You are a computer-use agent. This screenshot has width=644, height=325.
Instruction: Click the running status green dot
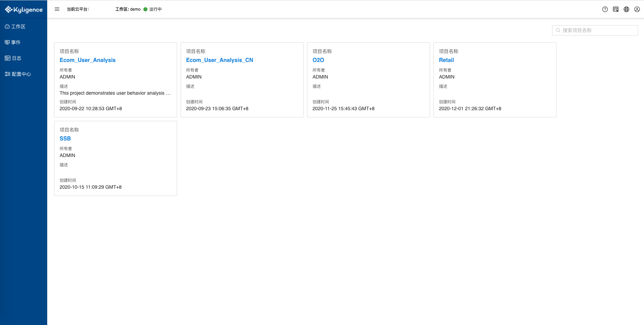click(145, 9)
